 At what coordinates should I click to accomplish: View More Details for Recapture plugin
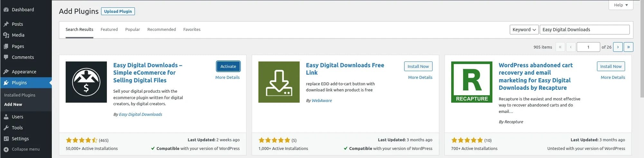click(x=613, y=78)
